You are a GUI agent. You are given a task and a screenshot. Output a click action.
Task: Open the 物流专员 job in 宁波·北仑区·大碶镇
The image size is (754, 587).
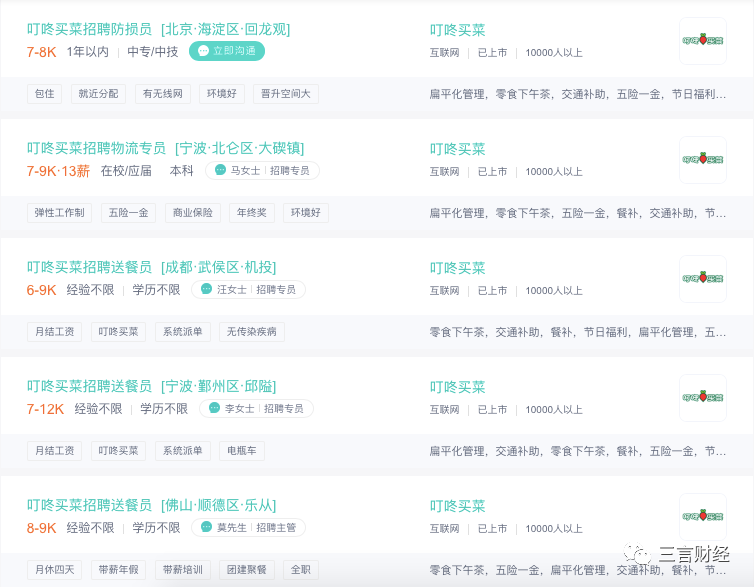pyautogui.click(x=165, y=148)
